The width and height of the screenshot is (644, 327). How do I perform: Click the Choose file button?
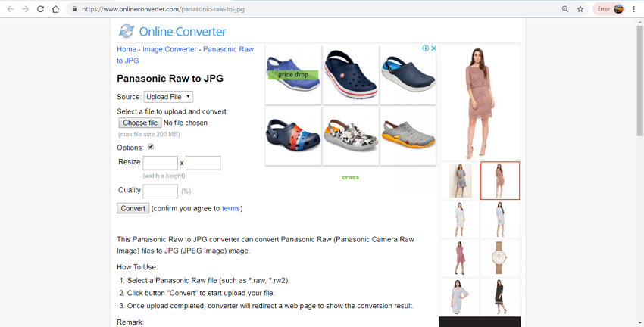tap(140, 123)
